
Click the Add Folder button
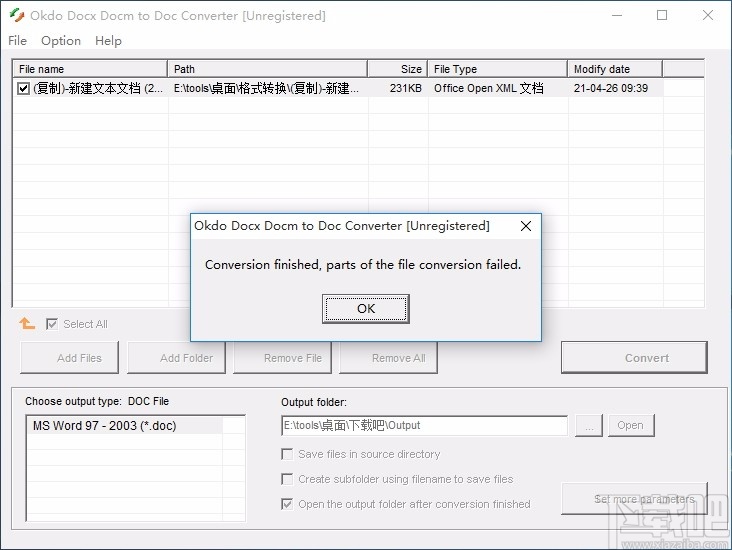click(176, 358)
